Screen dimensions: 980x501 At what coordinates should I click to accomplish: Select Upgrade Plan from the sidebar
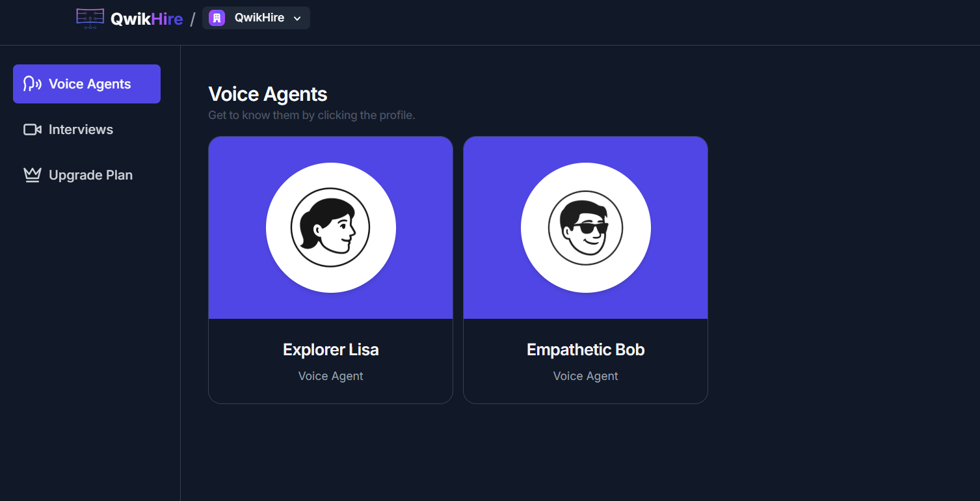point(90,174)
